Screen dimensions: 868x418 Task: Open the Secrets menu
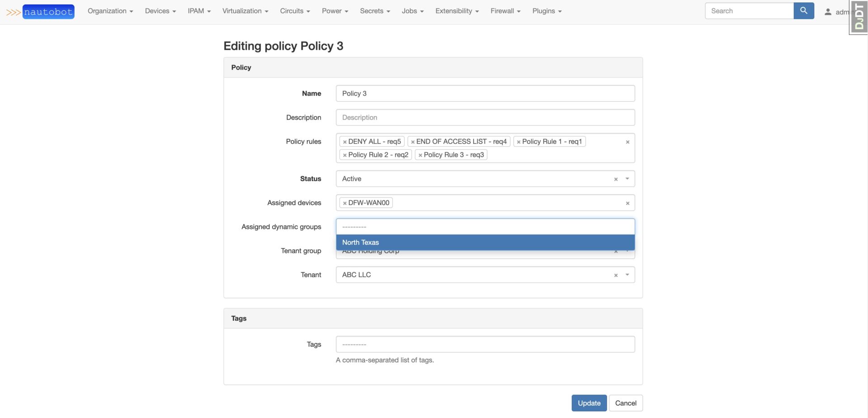(375, 11)
